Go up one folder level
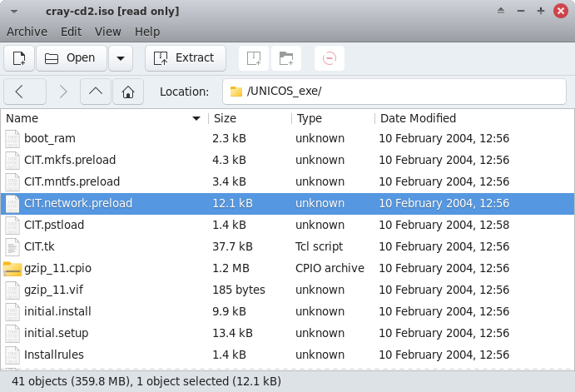Screen dimensions: 575x392 pyautogui.click(x=96, y=92)
